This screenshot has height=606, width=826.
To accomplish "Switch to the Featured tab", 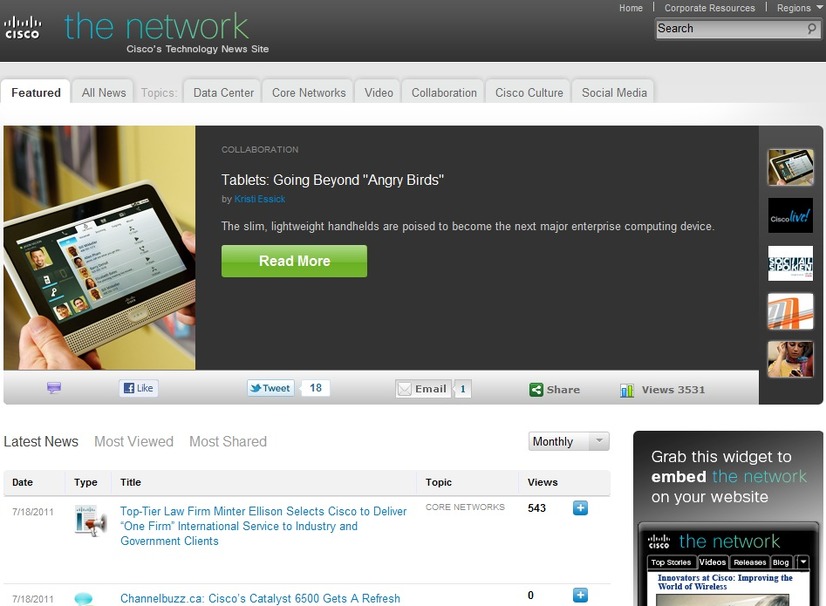I will coord(36,93).
